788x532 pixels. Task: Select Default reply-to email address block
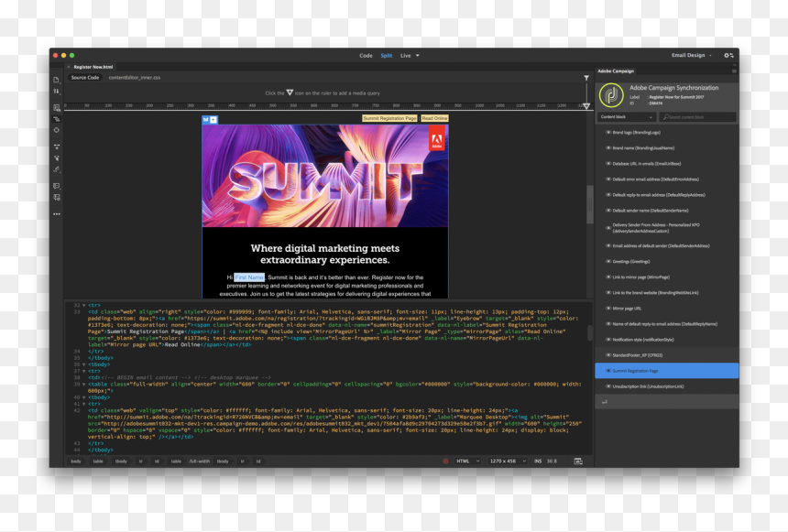click(x=667, y=195)
